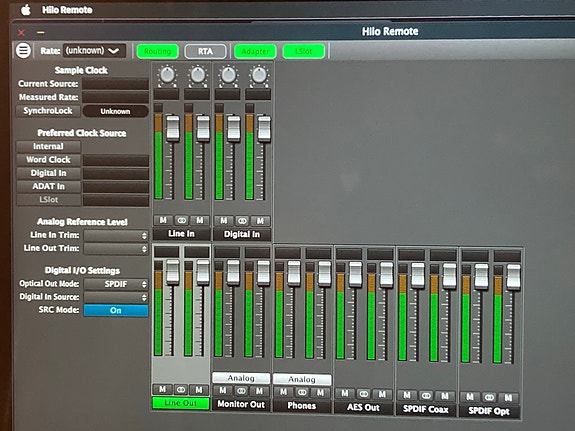Screen dimensions: 575x431
Task: Open the Optical Out Mode SPDIF dropdown
Action: tap(116, 284)
